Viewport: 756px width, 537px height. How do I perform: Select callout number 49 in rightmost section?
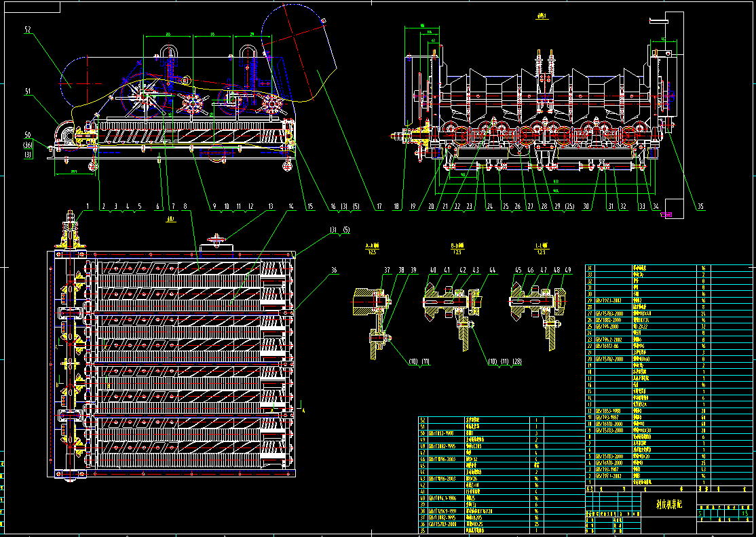point(567,271)
